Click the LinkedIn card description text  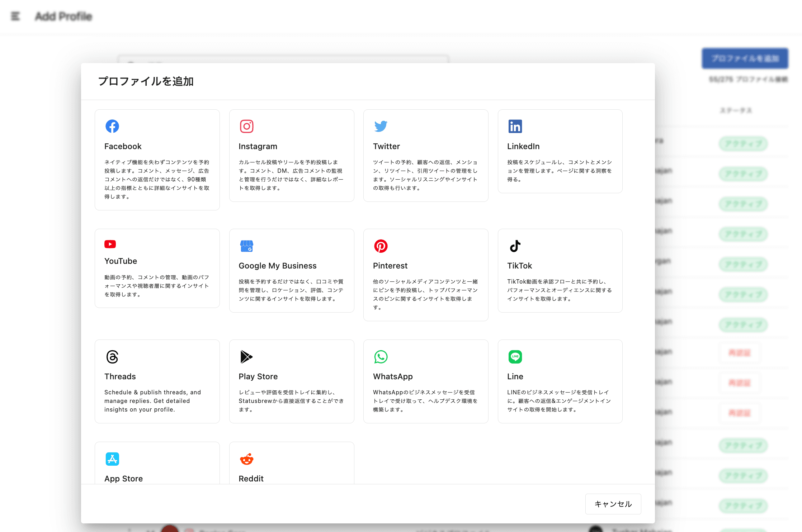pos(560,171)
